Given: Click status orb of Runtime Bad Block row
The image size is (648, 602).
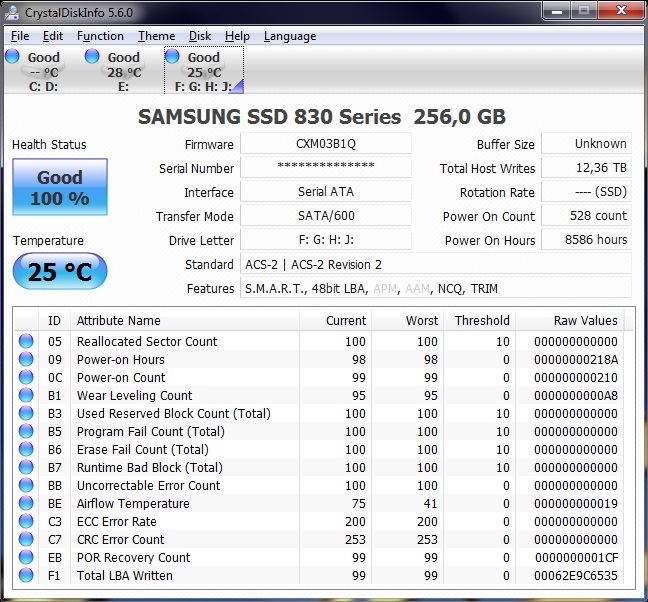Looking at the screenshot, I should [26, 467].
